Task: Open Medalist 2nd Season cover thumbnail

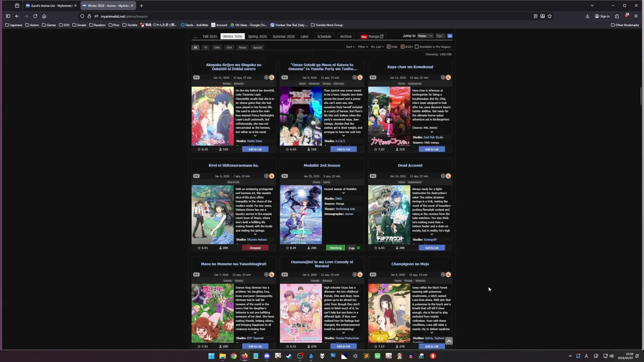Action: pyautogui.click(x=301, y=215)
